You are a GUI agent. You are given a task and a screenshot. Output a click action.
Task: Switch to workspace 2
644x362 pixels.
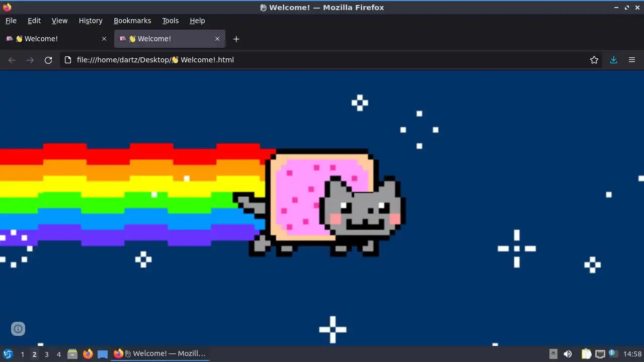click(x=34, y=354)
